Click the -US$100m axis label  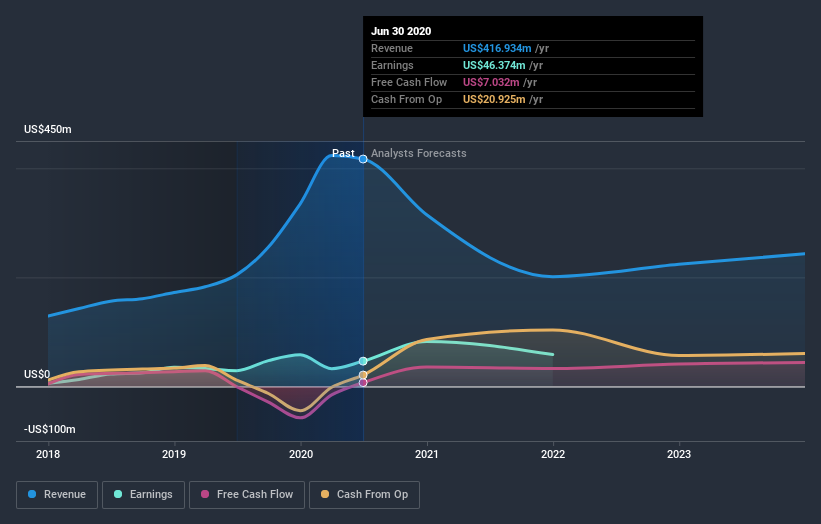click(50, 429)
